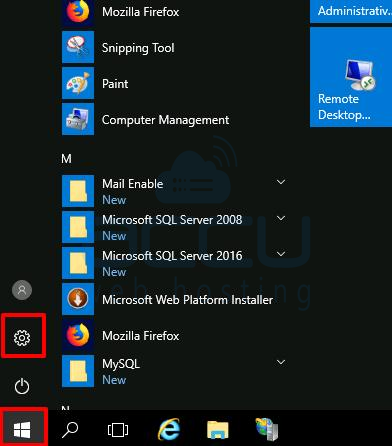
Task: Launch Paint from its palette icon
Action: pos(78,83)
